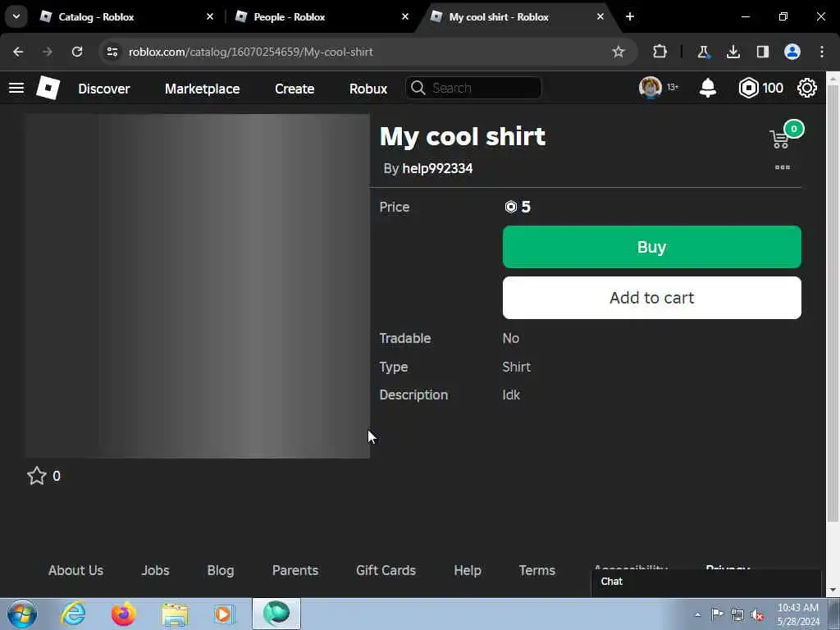
Task: Open the three-dot item options menu
Action: pos(783,167)
